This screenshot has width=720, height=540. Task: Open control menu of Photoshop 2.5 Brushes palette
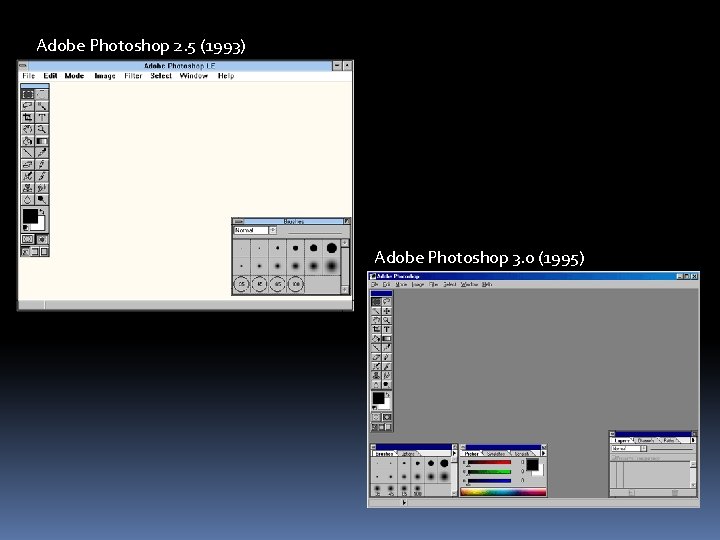point(239,221)
